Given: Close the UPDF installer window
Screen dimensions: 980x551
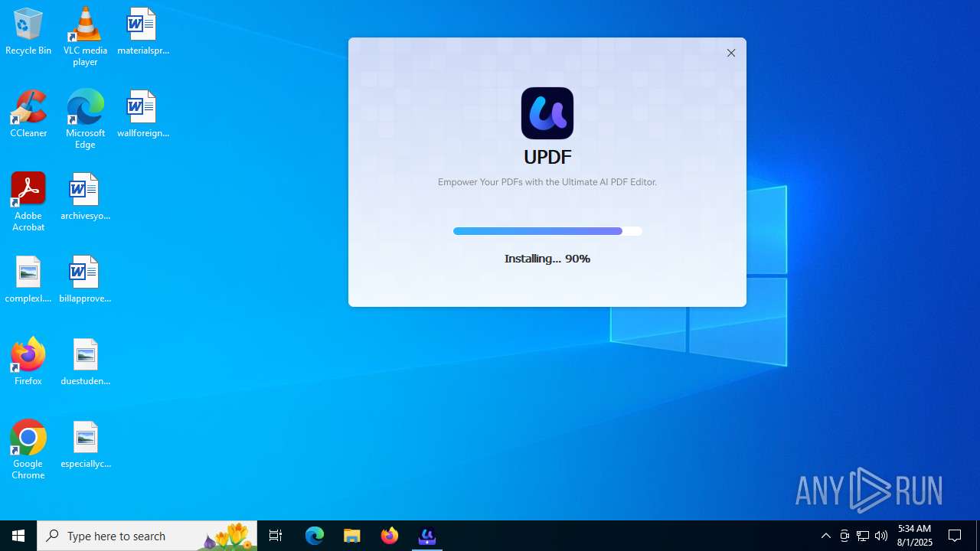Looking at the screenshot, I should [731, 53].
